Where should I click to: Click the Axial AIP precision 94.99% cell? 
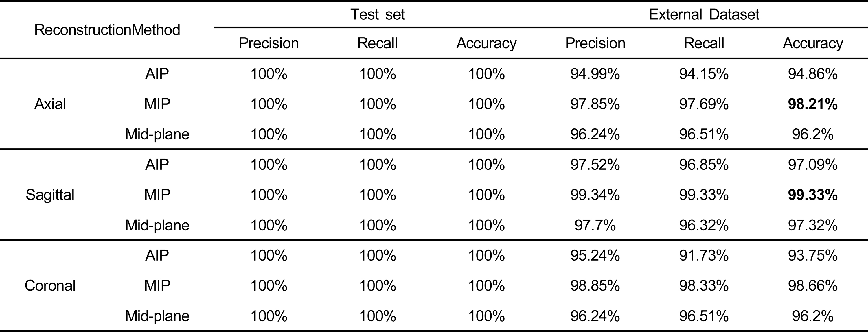coord(595,74)
